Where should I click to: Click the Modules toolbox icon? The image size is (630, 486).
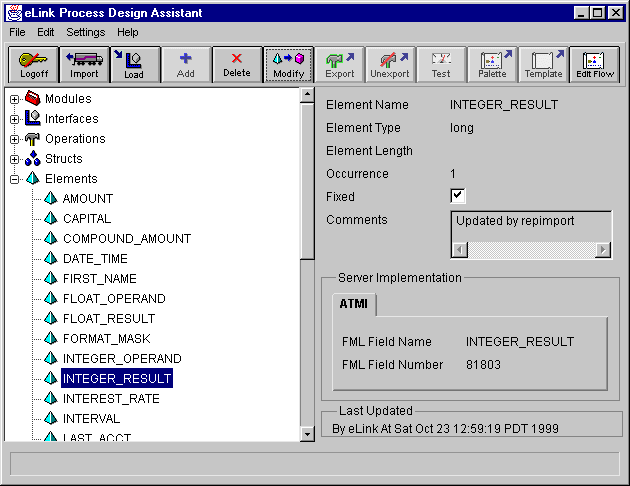[x=33, y=98]
